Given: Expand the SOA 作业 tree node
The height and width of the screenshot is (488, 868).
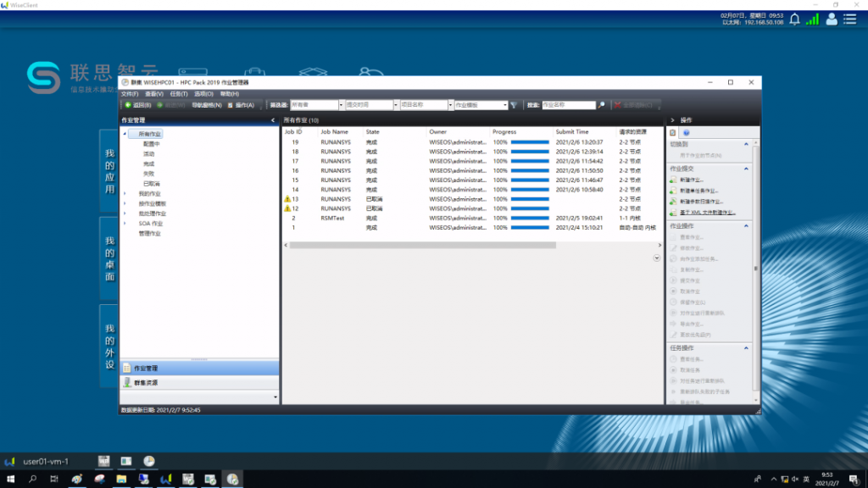Looking at the screenshot, I should (x=125, y=224).
